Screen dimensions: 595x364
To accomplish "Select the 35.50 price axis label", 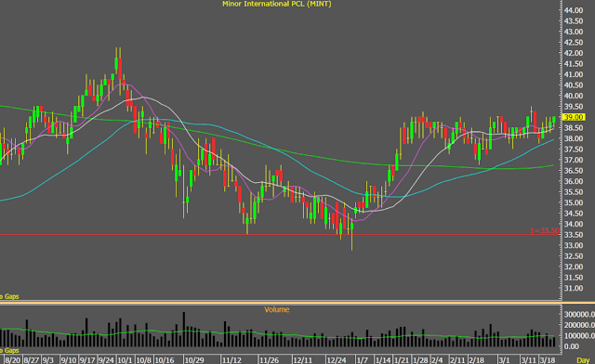I will click(574, 192).
